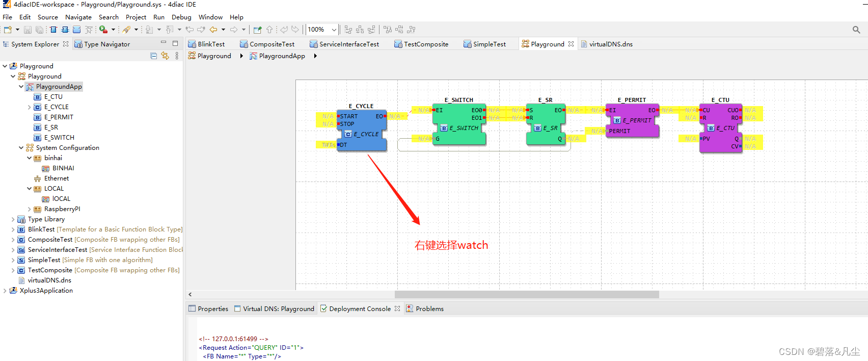Viewport: 868px width, 361px height.
Task: Click the 'B' icon inside the E_SWITCH block
Action: (444, 128)
